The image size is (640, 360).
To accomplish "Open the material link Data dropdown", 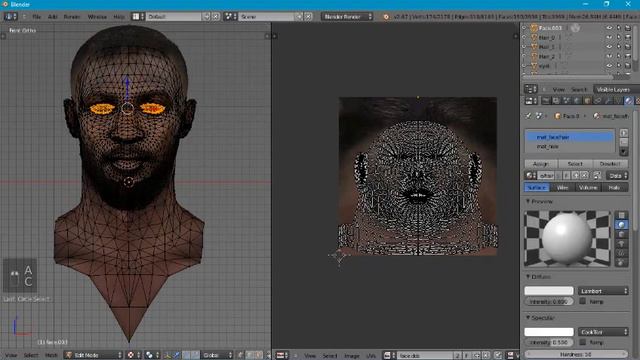I will pyautogui.click(x=618, y=176).
